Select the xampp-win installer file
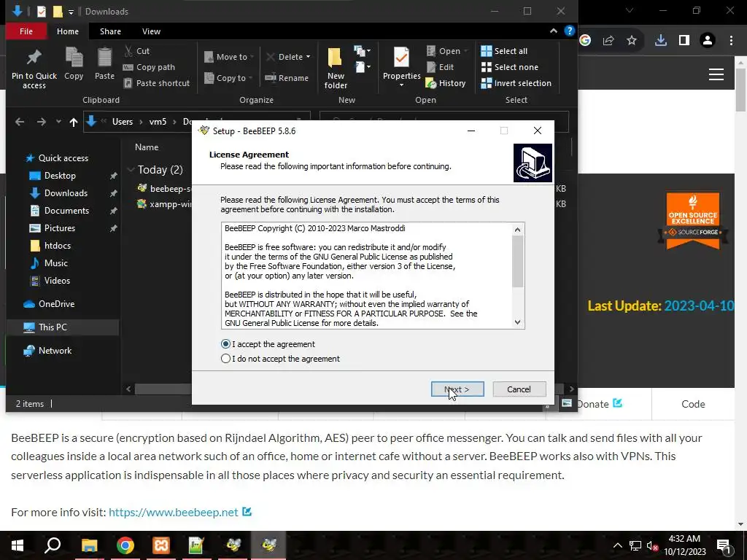The width and height of the screenshot is (747, 560). point(164,204)
